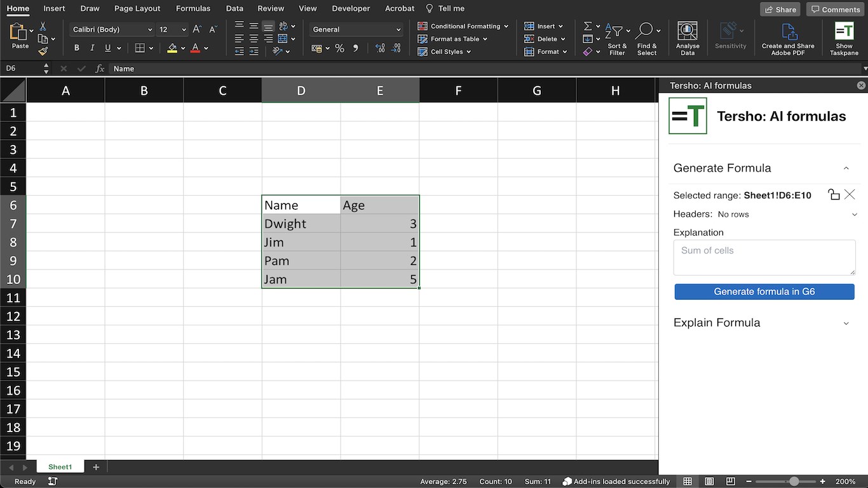
Task: Click the Cut scissors icon
Action: 43,26
